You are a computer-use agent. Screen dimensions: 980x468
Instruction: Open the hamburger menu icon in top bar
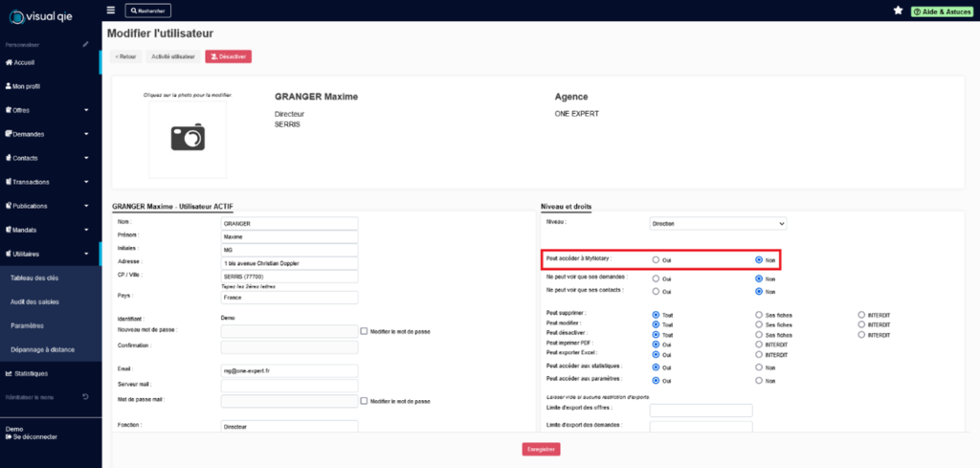click(x=111, y=11)
